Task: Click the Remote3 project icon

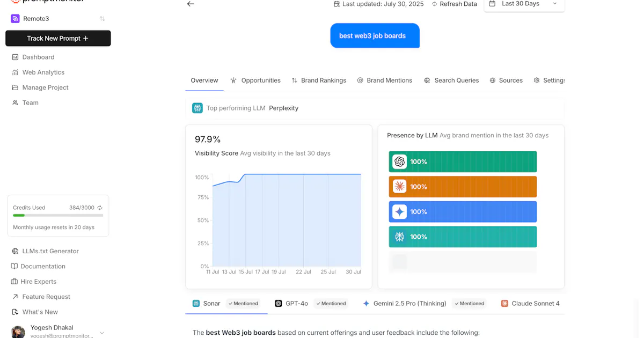Action: click(15, 19)
